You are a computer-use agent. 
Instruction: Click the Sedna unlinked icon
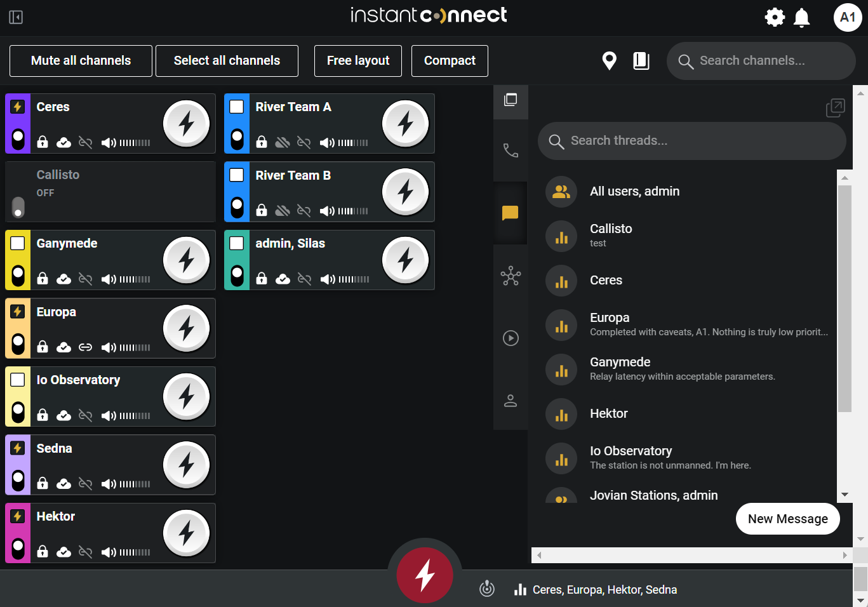tap(85, 484)
